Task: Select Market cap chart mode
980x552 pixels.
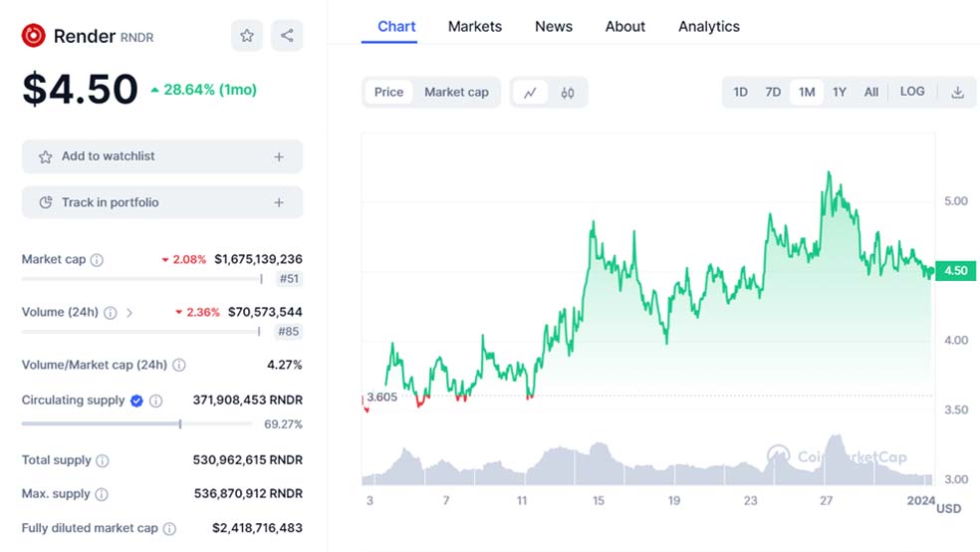Action: coord(456,93)
